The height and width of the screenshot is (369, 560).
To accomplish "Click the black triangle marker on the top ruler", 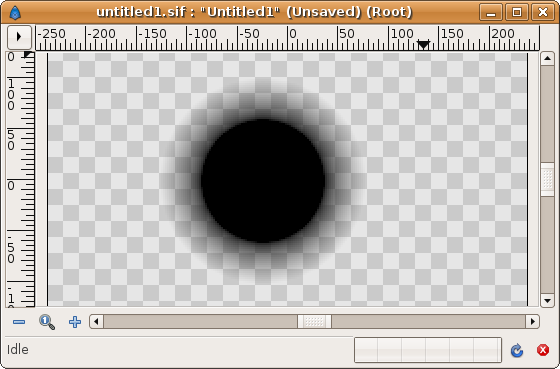I will [423, 45].
